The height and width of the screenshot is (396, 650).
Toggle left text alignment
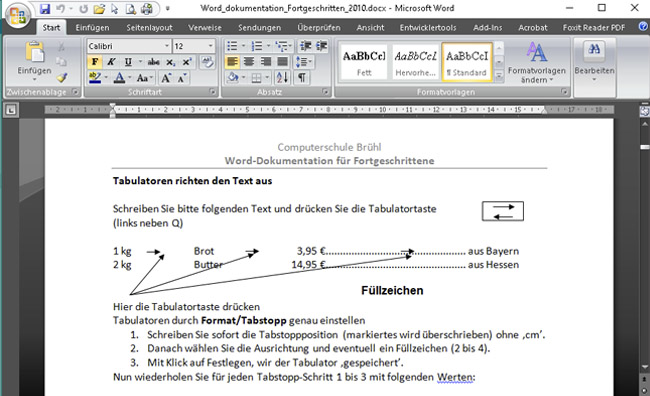(x=233, y=62)
